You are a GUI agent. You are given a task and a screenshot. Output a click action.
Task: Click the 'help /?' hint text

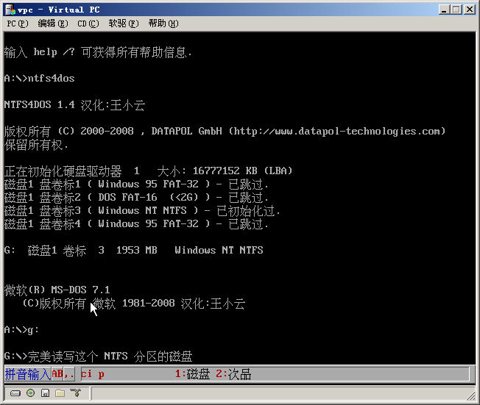pos(54,52)
